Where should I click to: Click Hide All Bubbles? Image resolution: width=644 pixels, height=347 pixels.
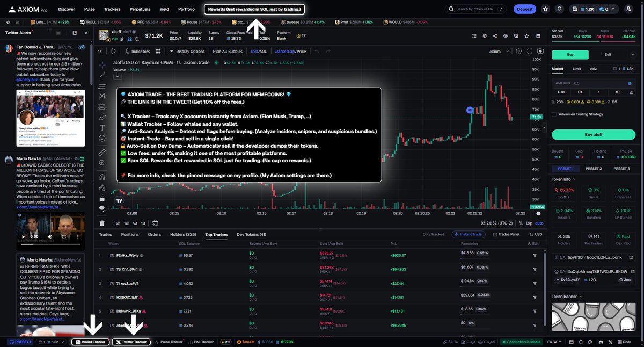pyautogui.click(x=228, y=52)
